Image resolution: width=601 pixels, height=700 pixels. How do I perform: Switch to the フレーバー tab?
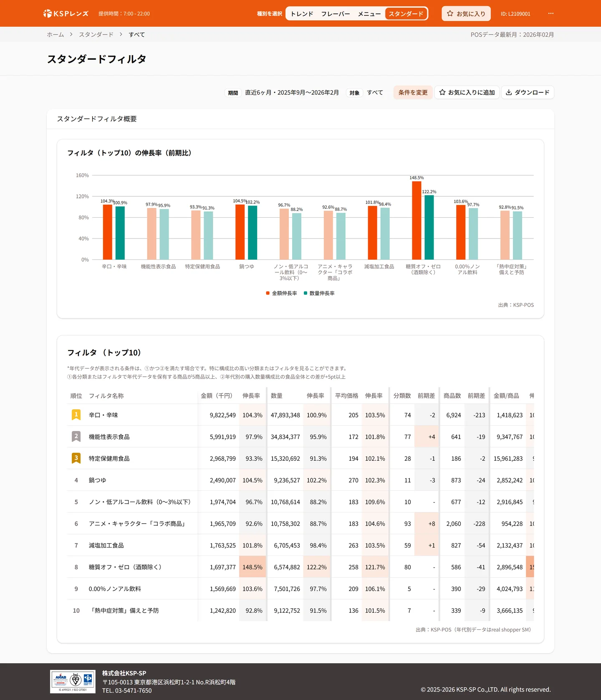coord(335,14)
